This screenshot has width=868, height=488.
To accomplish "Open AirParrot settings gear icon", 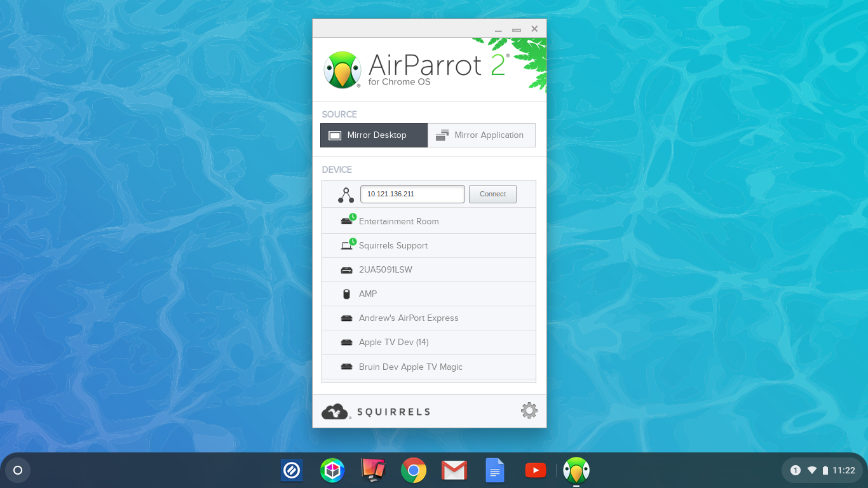I will coord(529,410).
